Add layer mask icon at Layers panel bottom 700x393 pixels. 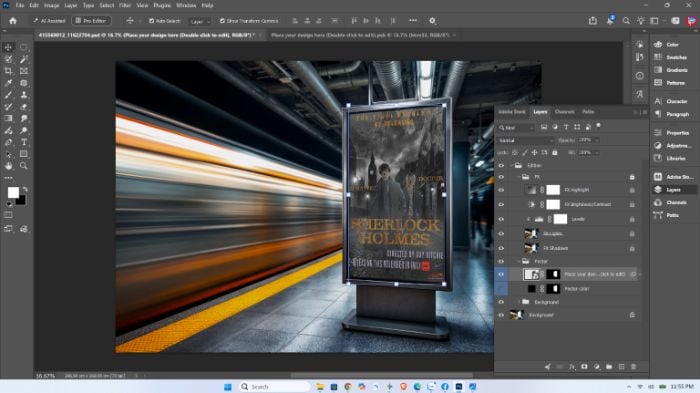pos(584,367)
